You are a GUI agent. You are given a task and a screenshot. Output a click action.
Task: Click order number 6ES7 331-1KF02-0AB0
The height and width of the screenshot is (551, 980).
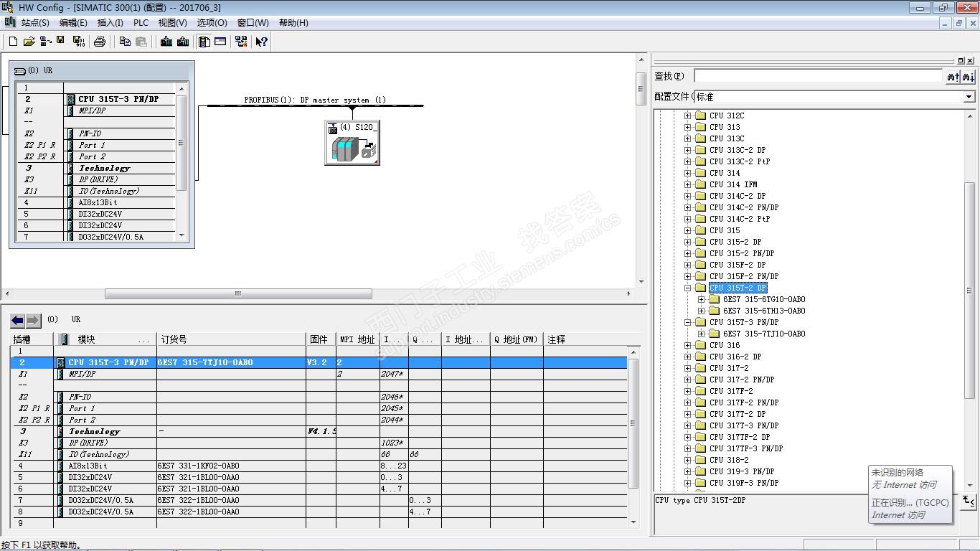point(199,466)
